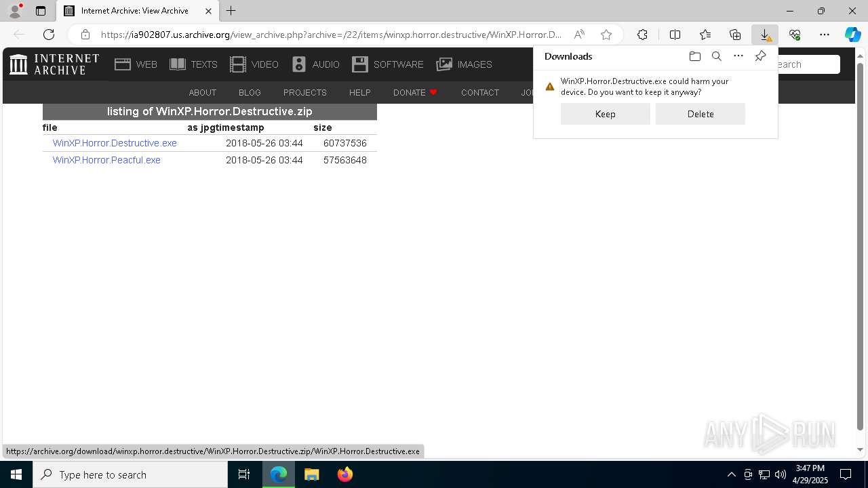Open the Collections icon
This screenshot has height=488, width=868.
click(735, 35)
